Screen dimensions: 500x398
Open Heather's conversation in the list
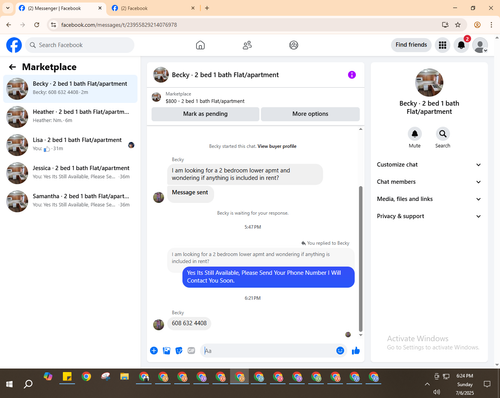tap(70, 117)
